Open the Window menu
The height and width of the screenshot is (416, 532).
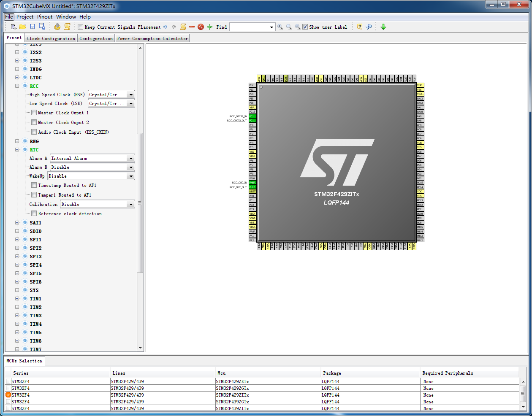tap(66, 17)
